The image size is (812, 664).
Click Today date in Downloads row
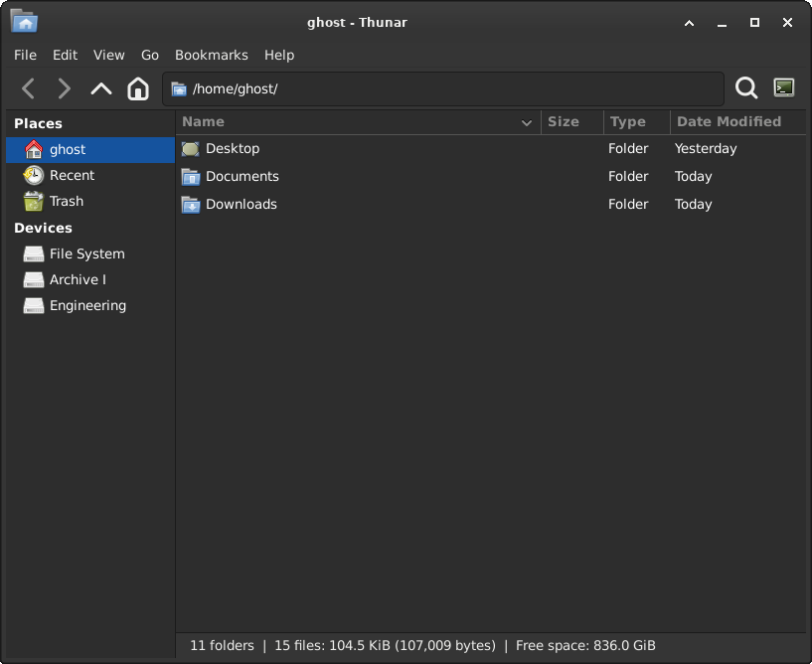693,205
